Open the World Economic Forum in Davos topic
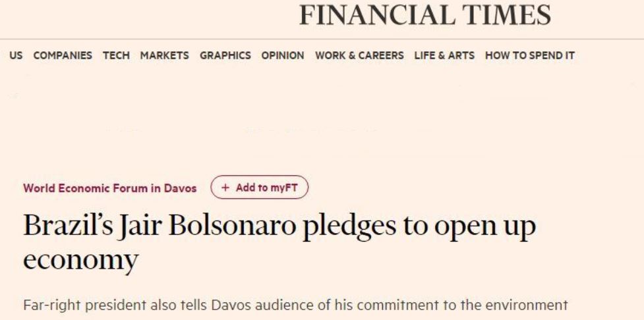Image resolution: width=644 pixels, height=320 pixels. (x=111, y=187)
